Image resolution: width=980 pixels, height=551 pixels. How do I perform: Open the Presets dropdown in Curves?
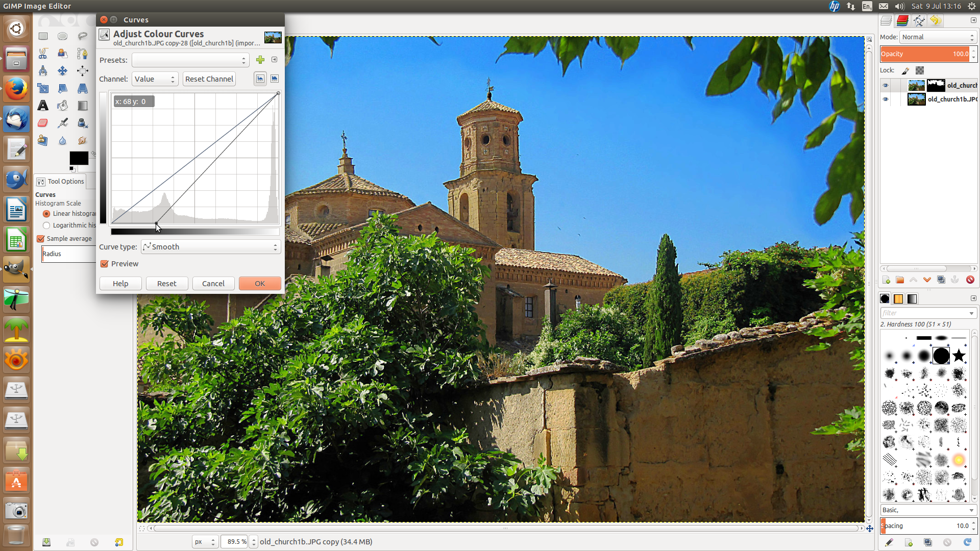pos(190,60)
